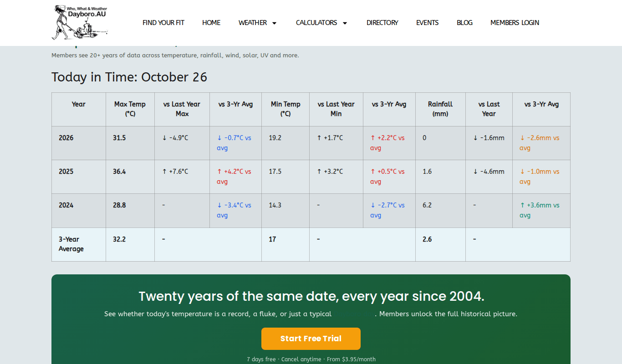Open the Calculators menu item
The height and width of the screenshot is (364, 622).
point(316,23)
